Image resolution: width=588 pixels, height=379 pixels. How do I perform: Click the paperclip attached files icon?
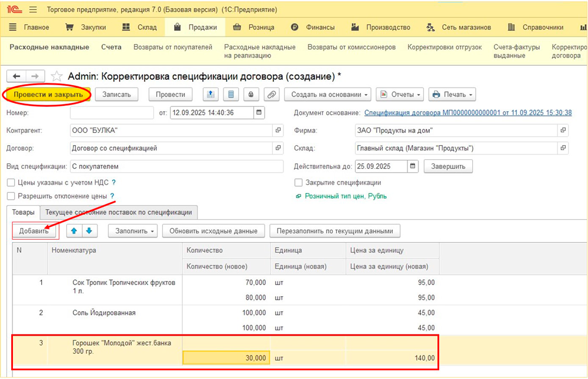270,94
